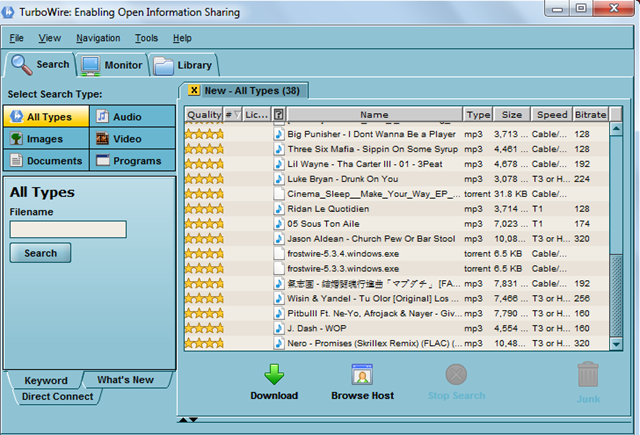Viewport: 640px width, 435px height.
Task: Sort results by the Quality column
Action: pos(204,115)
